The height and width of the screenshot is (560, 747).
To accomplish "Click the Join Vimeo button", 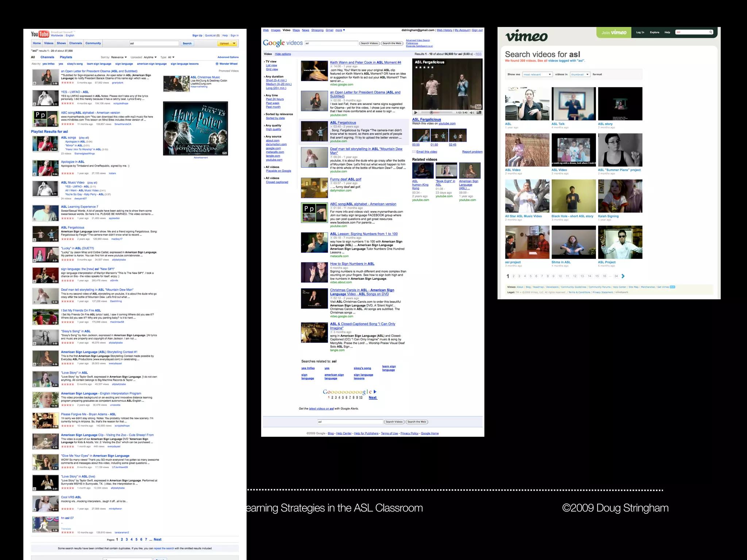I will (x=614, y=32).
